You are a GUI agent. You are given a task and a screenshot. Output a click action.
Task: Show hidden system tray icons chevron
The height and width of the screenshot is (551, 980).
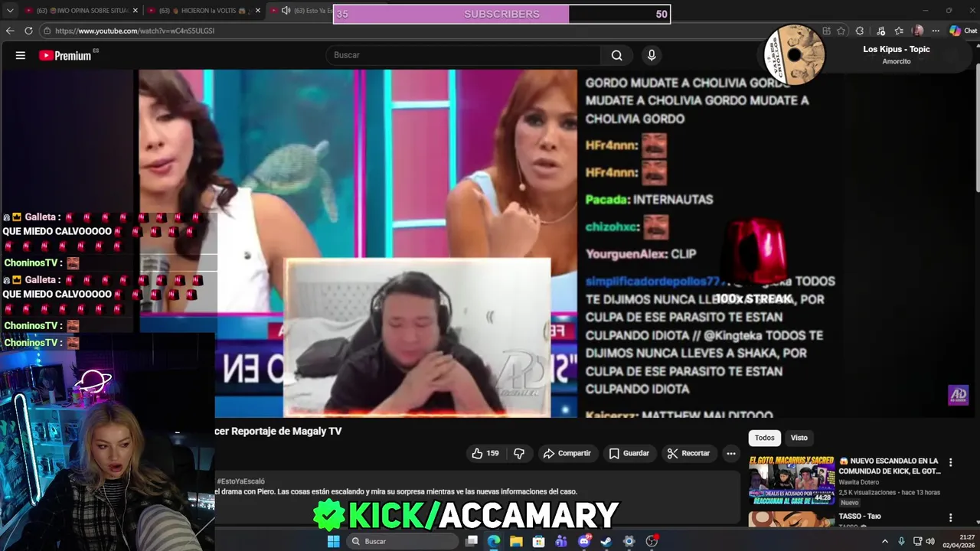point(885,541)
